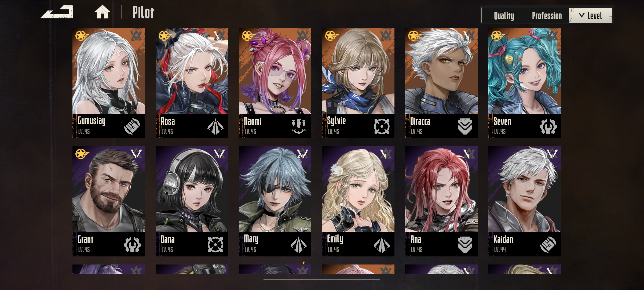This screenshot has height=290, width=644.
Task: Click the Grant name label
Action: pos(85,240)
